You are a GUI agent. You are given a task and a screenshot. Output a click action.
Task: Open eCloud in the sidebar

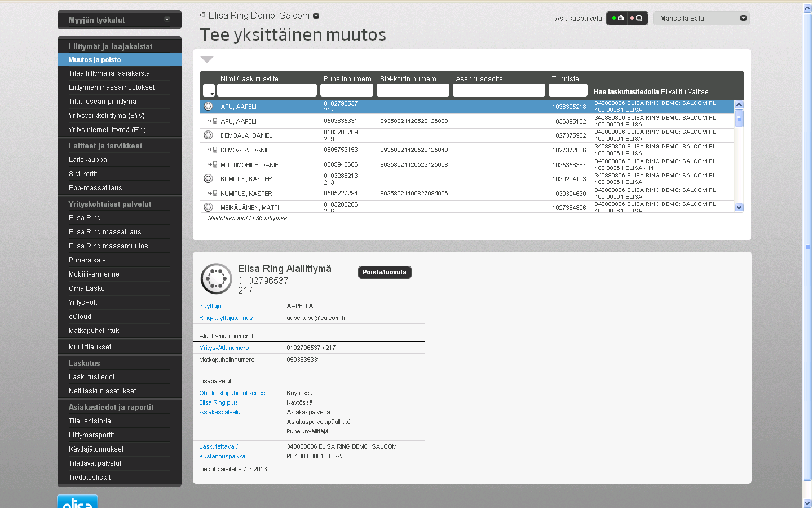[x=80, y=317]
